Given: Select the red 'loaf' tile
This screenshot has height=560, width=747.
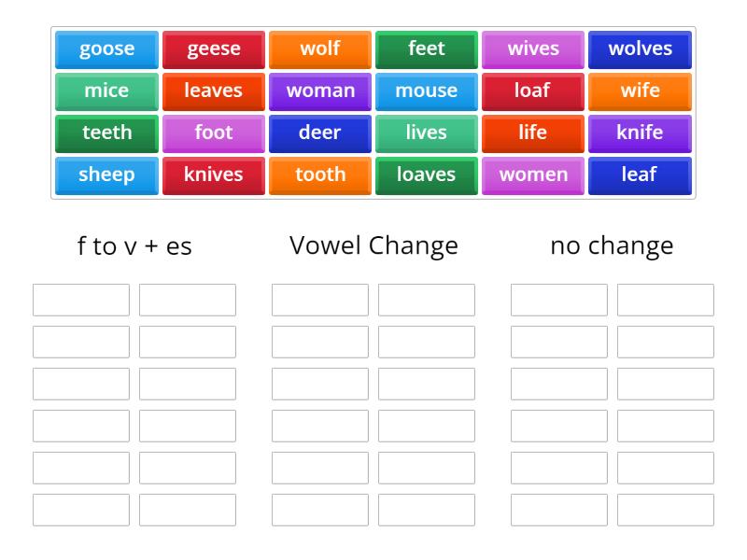Looking at the screenshot, I should pyautogui.click(x=533, y=91).
